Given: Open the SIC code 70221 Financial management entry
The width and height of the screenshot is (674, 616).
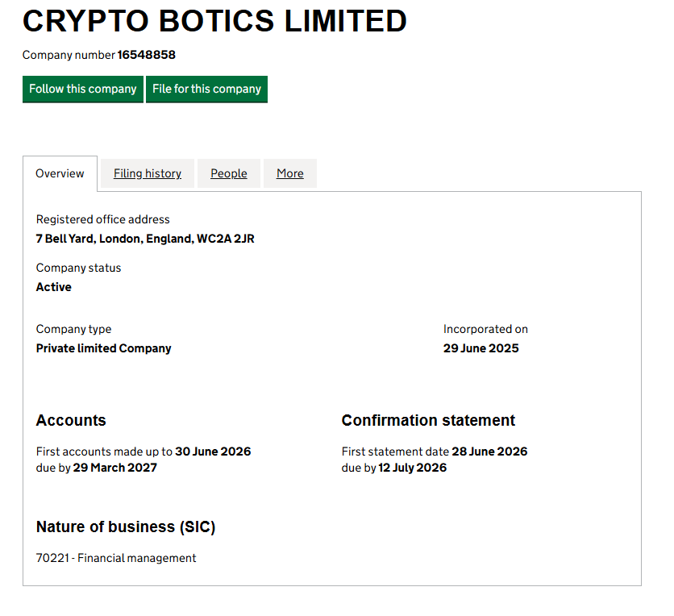Looking at the screenshot, I should 115,557.
